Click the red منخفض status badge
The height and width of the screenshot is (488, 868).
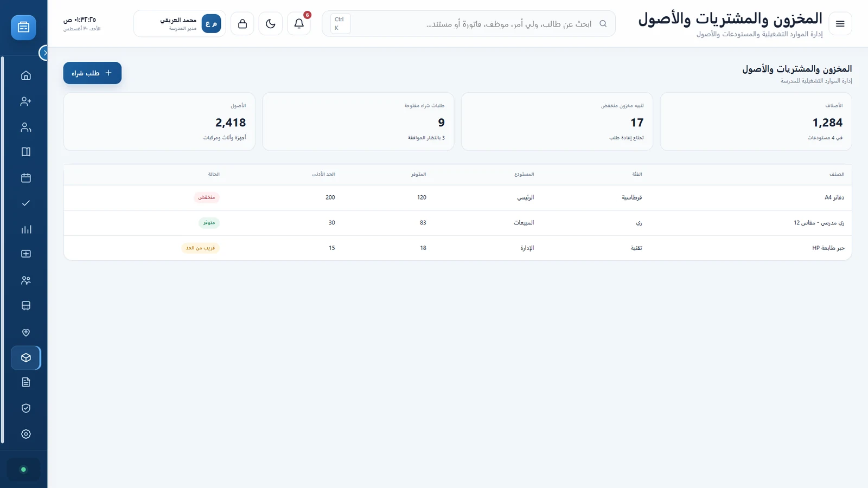click(207, 197)
